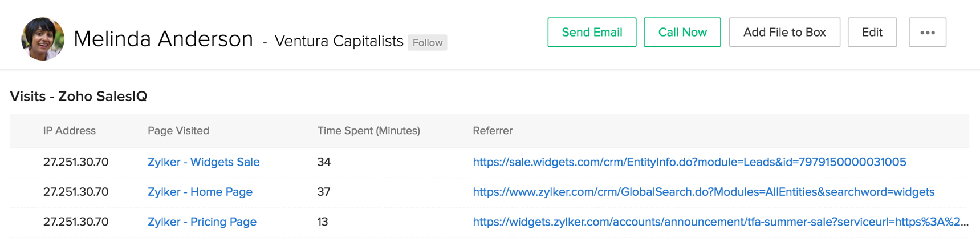Sort by IP Address column header
Viewport: 980px width, 249px height.
[x=70, y=131]
